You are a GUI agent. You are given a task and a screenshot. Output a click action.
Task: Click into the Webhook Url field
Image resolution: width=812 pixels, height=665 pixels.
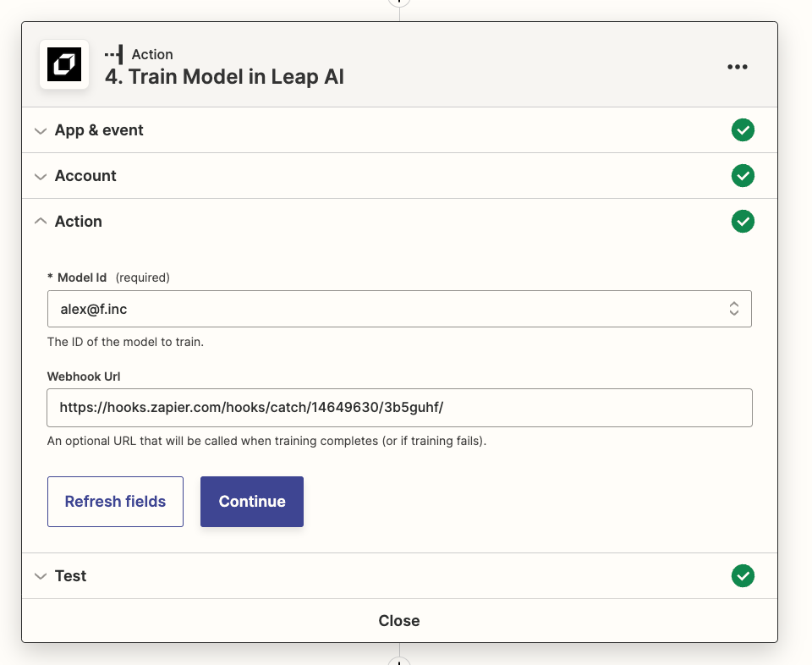click(x=399, y=408)
